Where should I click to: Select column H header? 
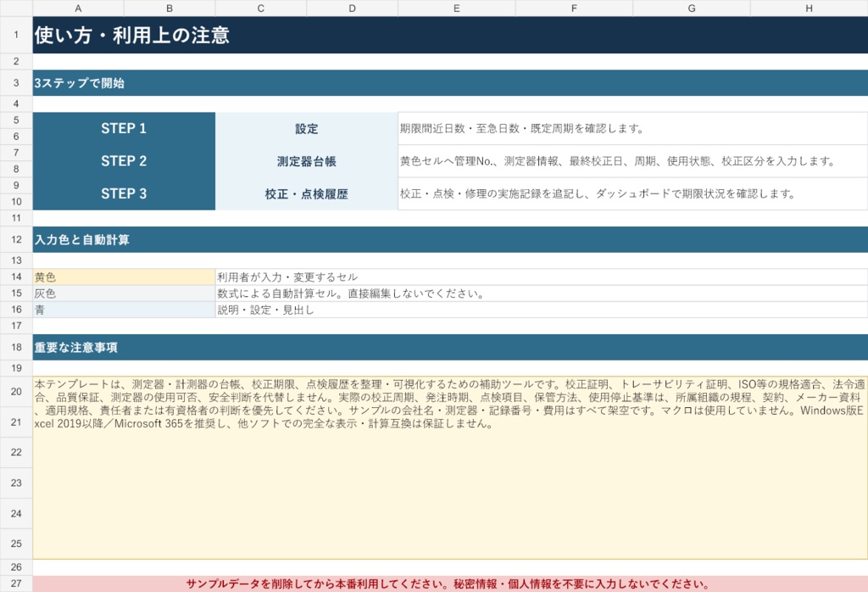point(809,8)
